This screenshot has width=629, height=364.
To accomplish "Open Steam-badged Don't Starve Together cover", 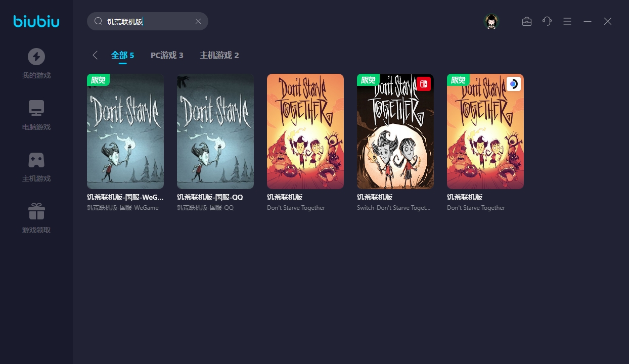I will (x=485, y=131).
